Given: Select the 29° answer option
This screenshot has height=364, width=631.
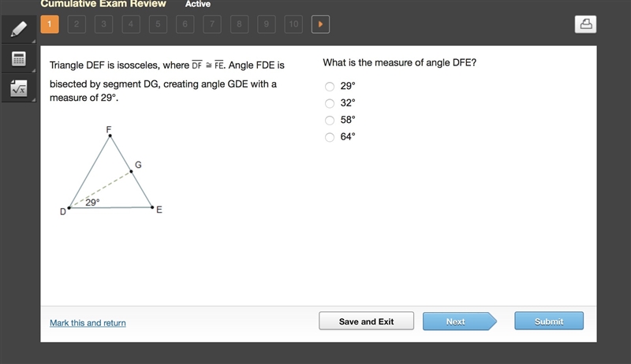Looking at the screenshot, I should point(330,87).
